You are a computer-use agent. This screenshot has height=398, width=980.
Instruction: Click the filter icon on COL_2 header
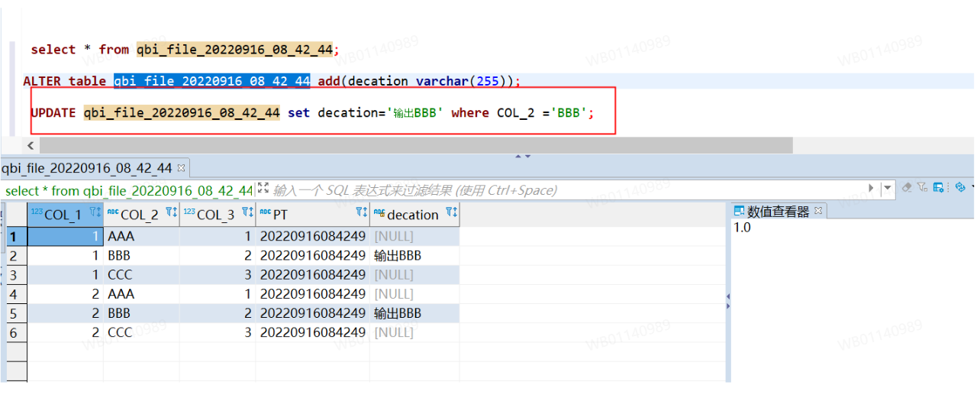[x=171, y=213]
